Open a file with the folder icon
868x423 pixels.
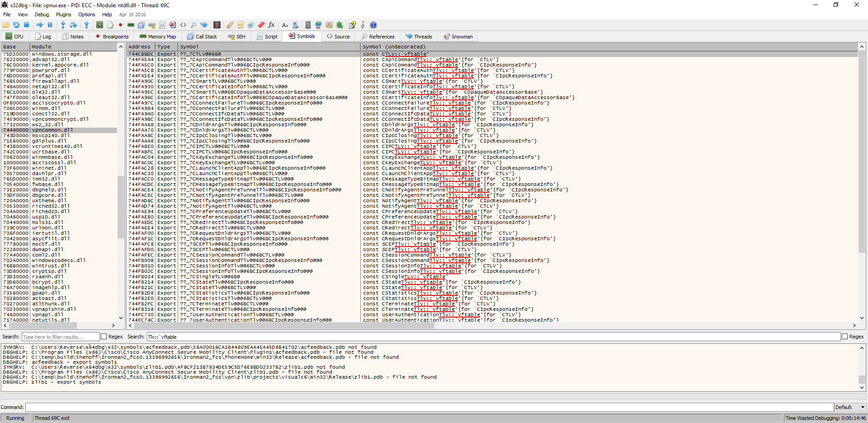click(x=6, y=25)
